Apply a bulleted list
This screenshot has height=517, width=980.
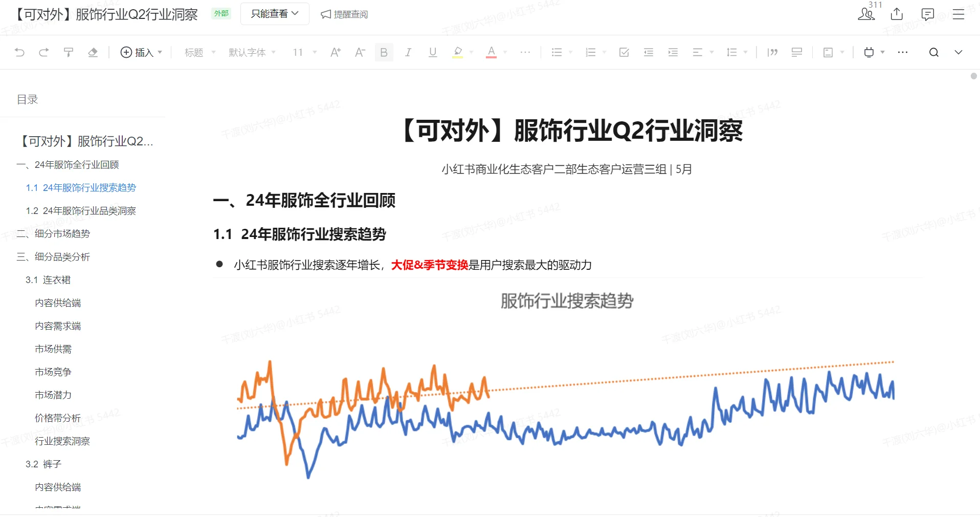557,52
